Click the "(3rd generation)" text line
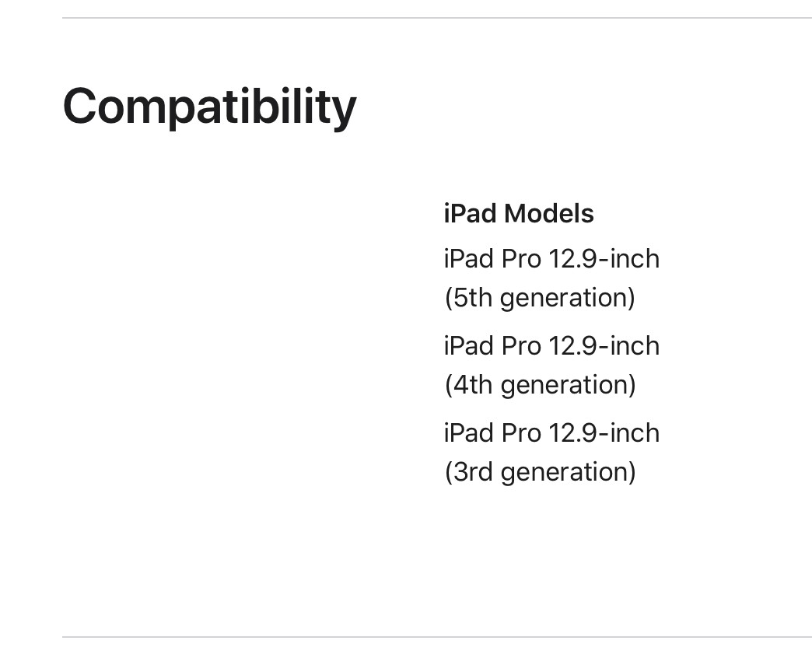812x658 pixels. coord(540,472)
